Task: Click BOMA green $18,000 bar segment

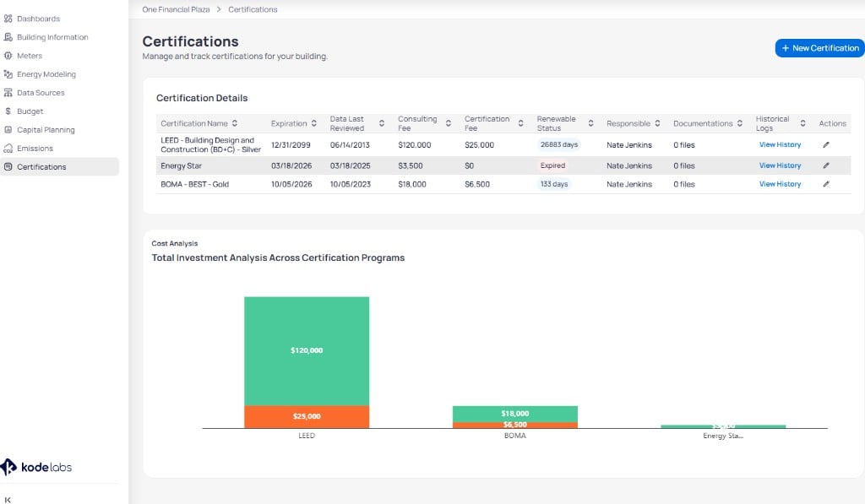Action: 514,415
